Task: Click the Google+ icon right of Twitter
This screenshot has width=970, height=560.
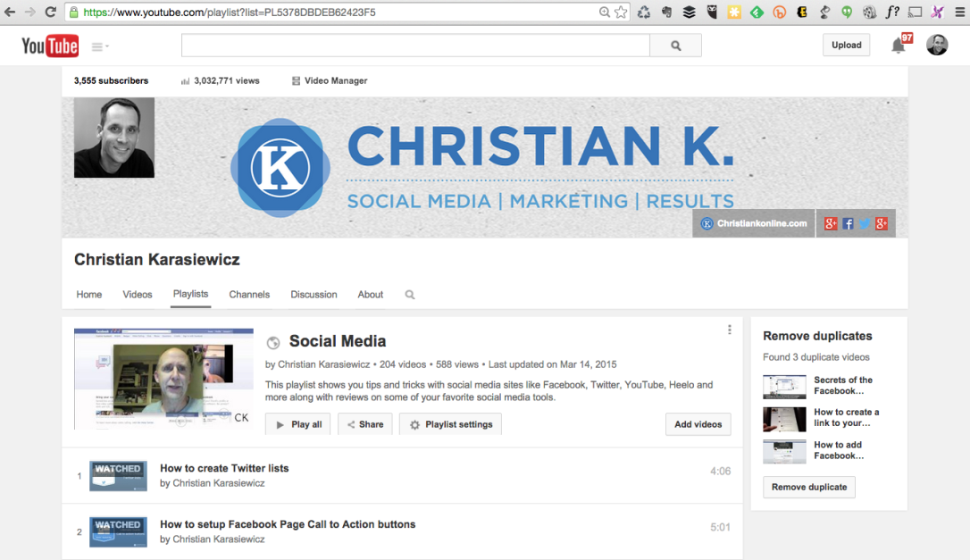Action: point(882,223)
